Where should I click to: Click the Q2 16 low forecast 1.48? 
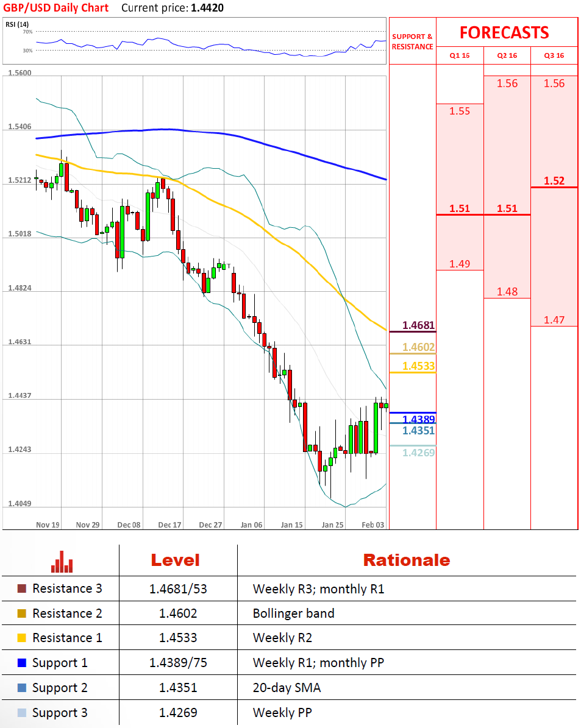click(x=507, y=292)
